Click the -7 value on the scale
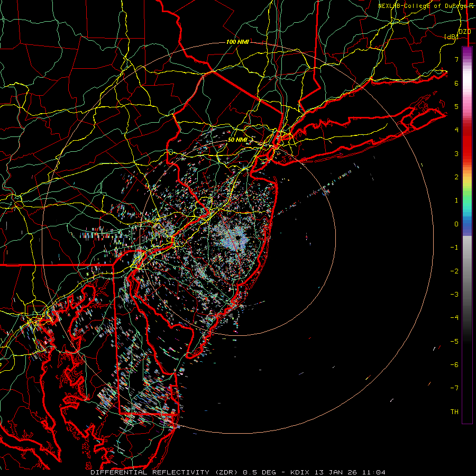 (x=454, y=388)
